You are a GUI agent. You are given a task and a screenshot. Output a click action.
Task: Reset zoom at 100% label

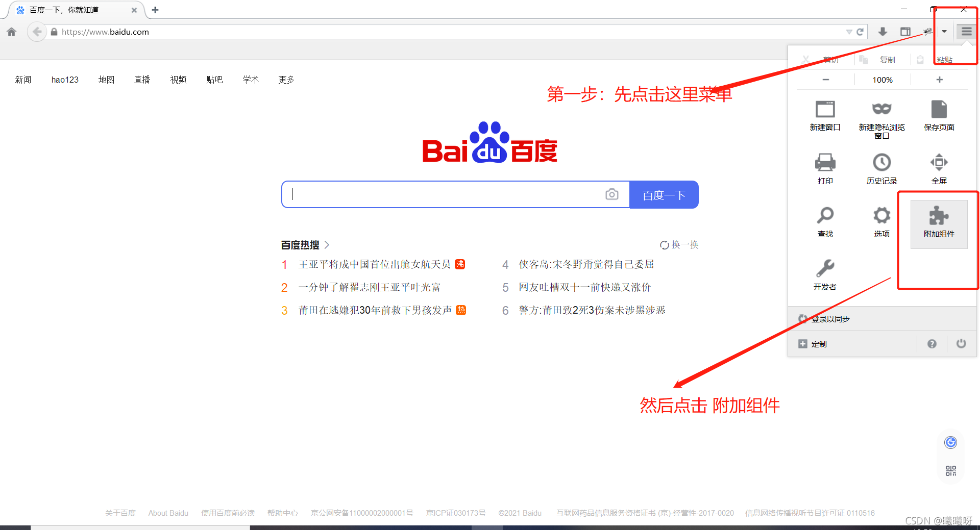[882, 80]
